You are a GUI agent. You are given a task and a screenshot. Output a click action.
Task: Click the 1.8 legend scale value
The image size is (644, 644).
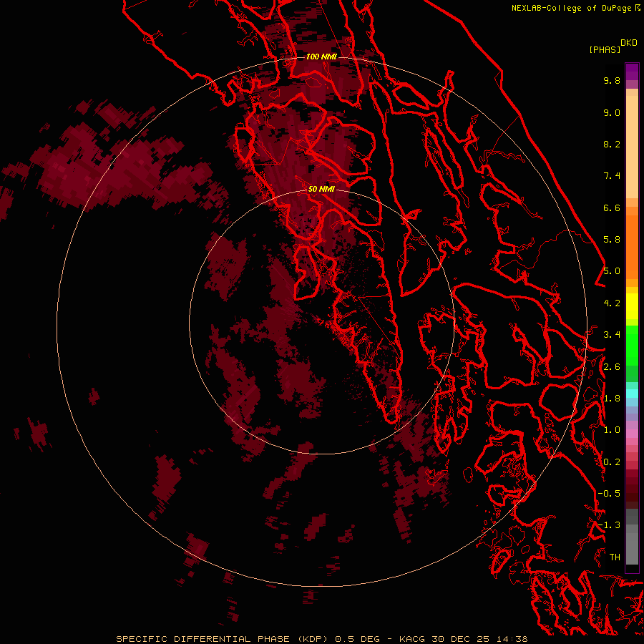click(x=612, y=399)
